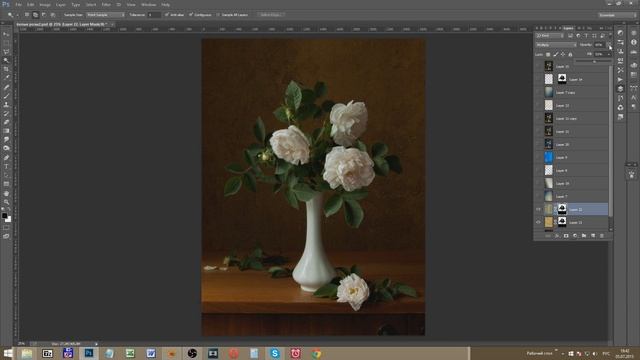Click the Tolerance input field

click(154, 15)
